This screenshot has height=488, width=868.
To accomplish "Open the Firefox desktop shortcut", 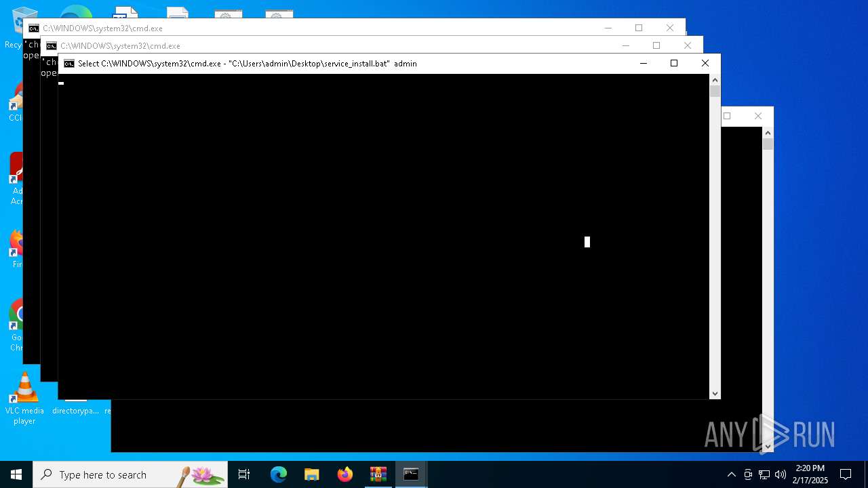I will pos(16,248).
